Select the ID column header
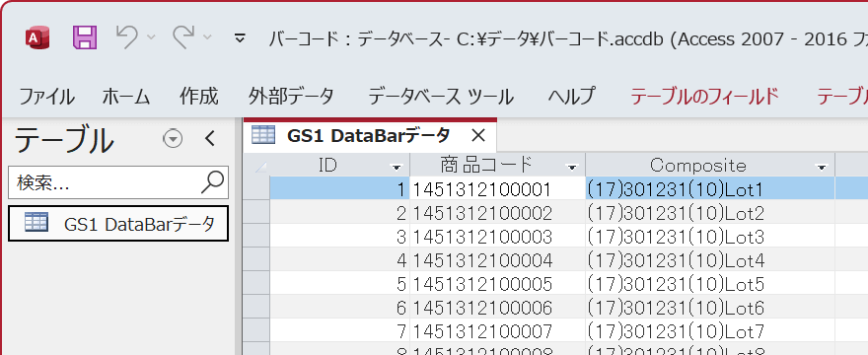The image size is (868, 355). pyautogui.click(x=328, y=165)
